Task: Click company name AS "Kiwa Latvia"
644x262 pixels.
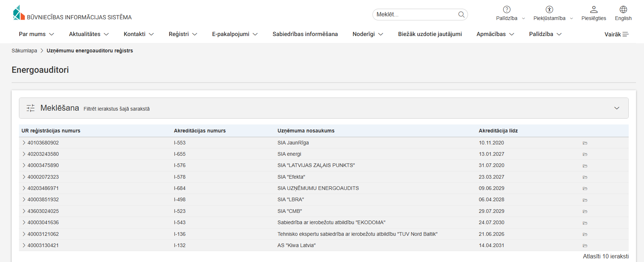Action: pos(297,245)
